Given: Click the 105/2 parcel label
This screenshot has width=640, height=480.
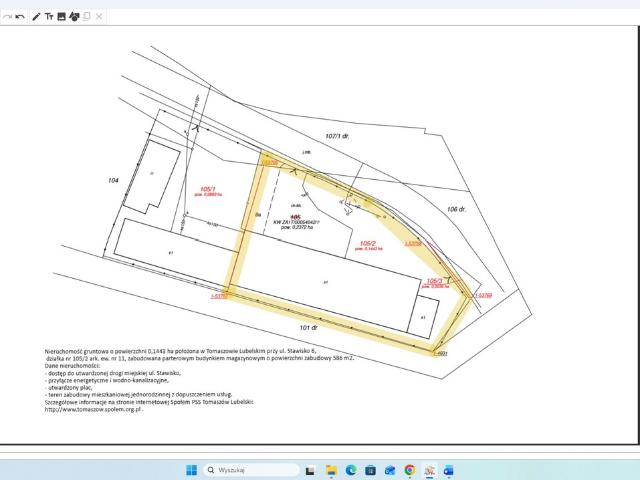Looking at the screenshot, I should pos(368,243).
